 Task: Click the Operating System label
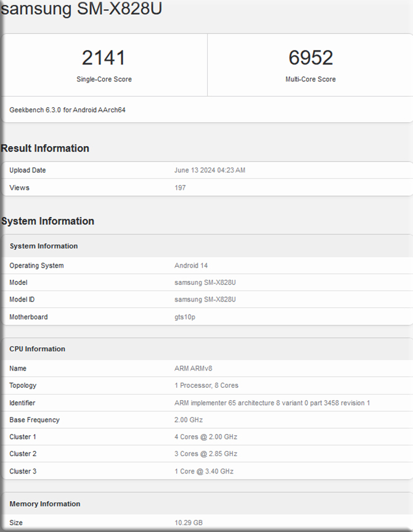pyautogui.click(x=36, y=266)
